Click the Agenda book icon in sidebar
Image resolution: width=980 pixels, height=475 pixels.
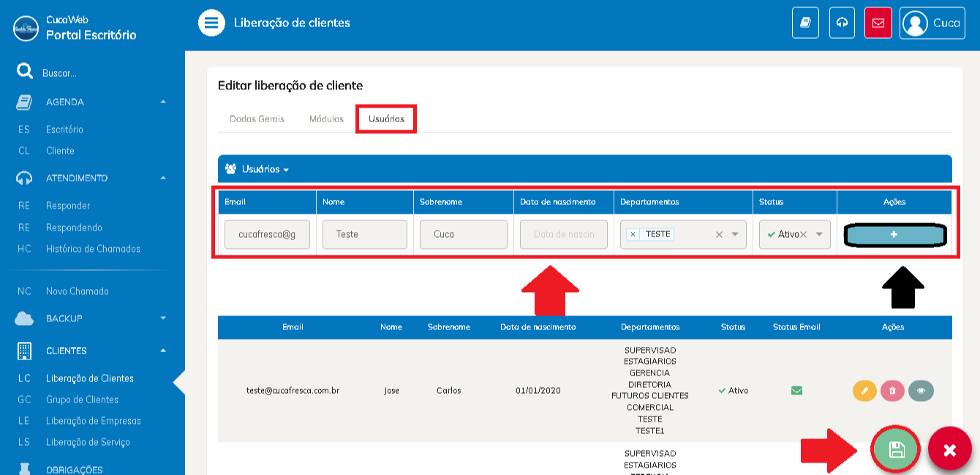[x=24, y=102]
